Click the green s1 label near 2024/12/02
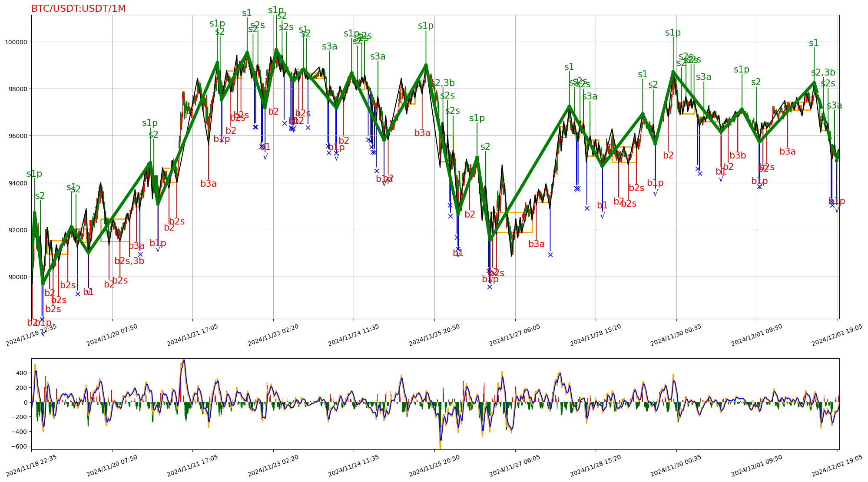The image size is (868, 482). (814, 43)
